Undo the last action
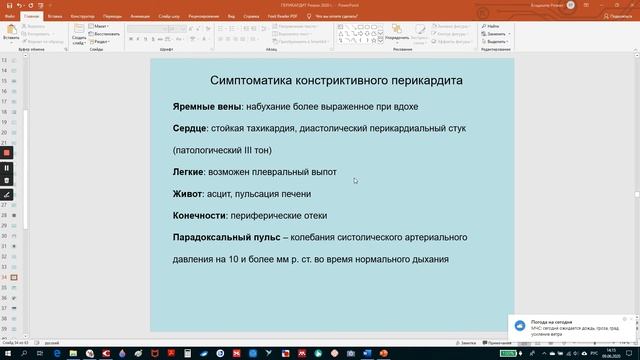Screen dimensions: 640x360 coord(19,5)
